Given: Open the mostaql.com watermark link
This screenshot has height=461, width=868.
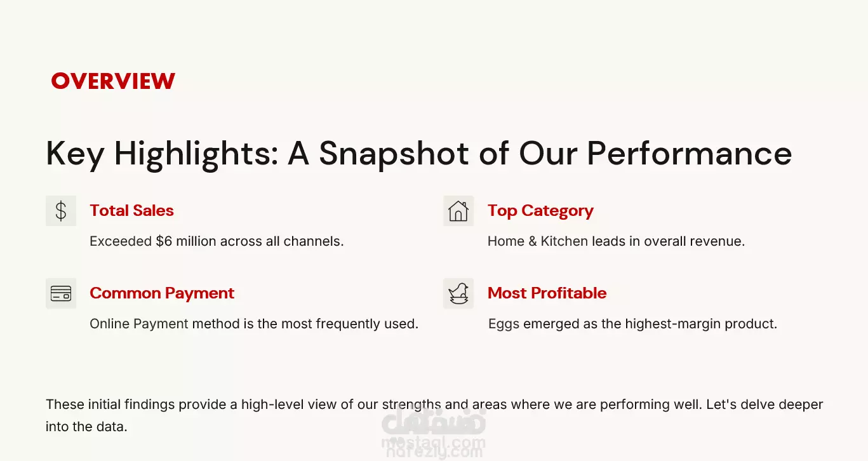Looking at the screenshot, I should pyautogui.click(x=434, y=443).
